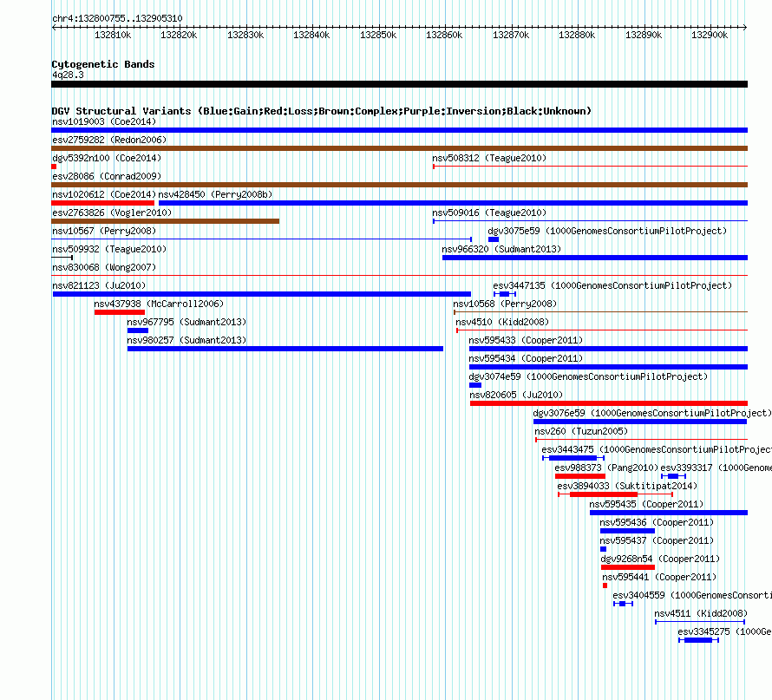The image size is (772, 700).
Task: Click the 132850k ruler position
Action: [378, 35]
